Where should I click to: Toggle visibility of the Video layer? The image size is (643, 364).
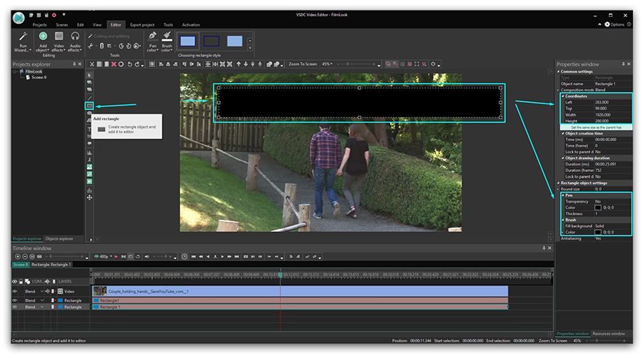coord(14,291)
